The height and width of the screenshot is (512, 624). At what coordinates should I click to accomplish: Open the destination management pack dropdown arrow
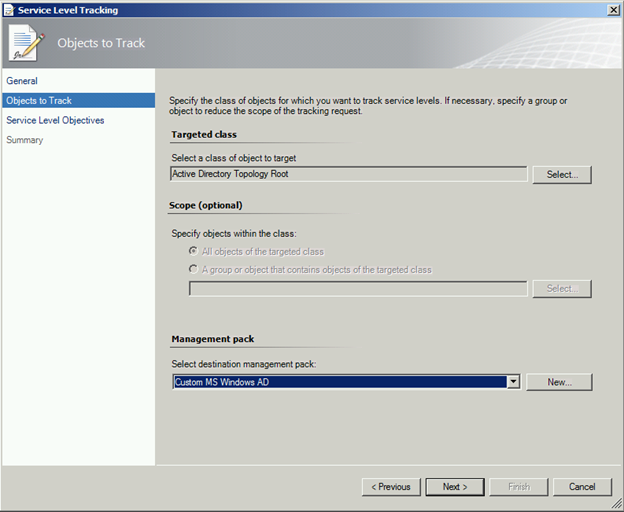tap(513, 382)
